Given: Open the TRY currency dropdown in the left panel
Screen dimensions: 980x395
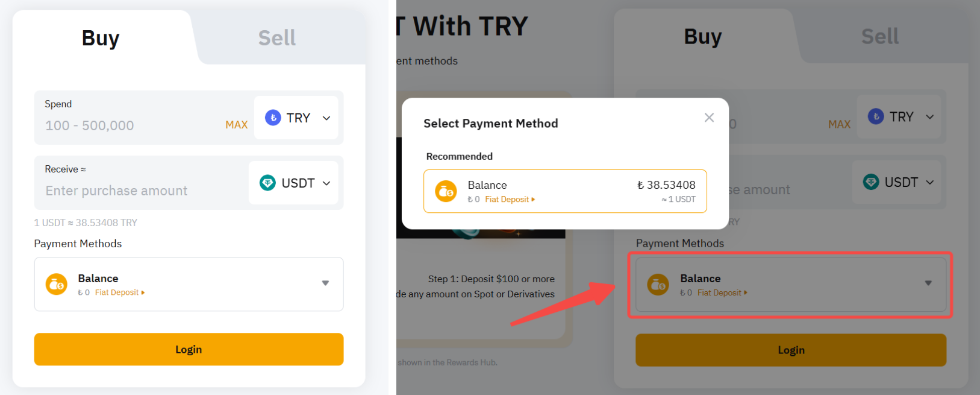Looking at the screenshot, I should click(x=326, y=118).
